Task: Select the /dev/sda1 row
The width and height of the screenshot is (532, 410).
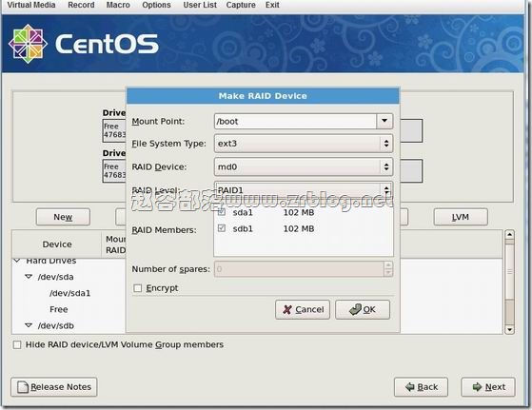Action: (69, 293)
